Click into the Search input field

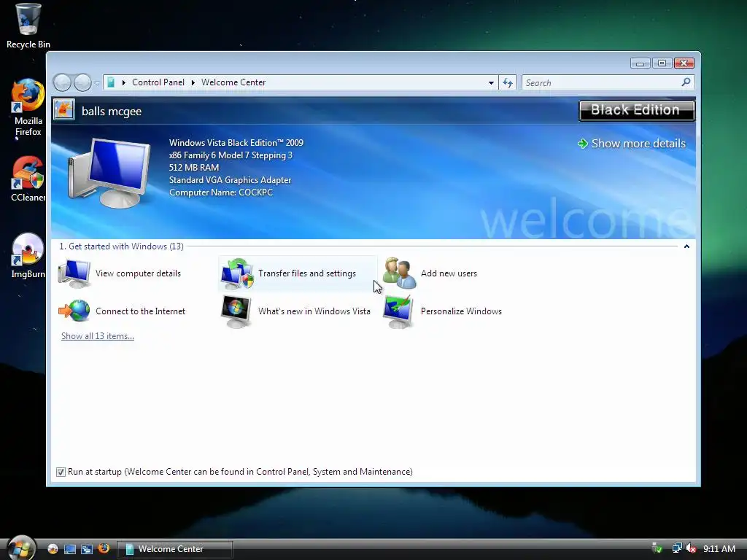point(600,83)
